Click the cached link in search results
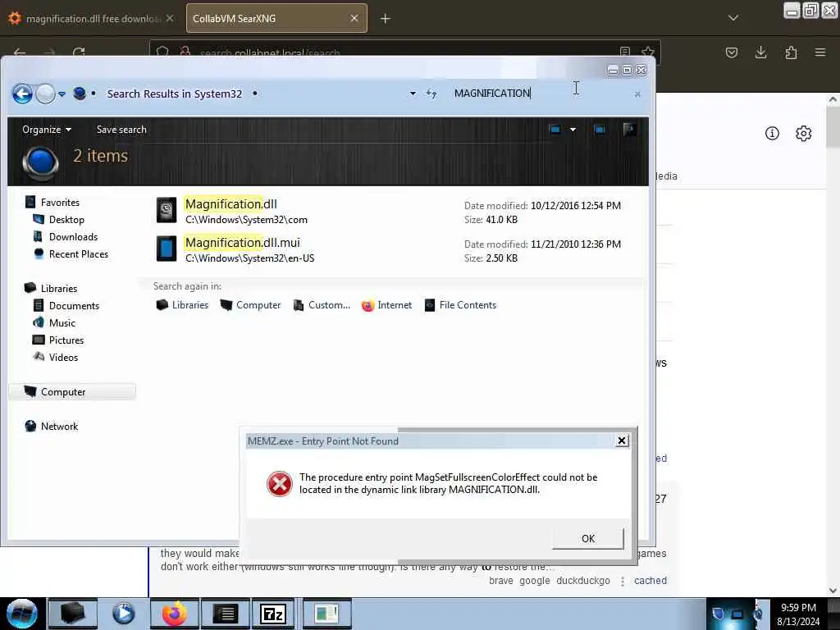Viewport: 840px width, 630px height. coord(651,581)
